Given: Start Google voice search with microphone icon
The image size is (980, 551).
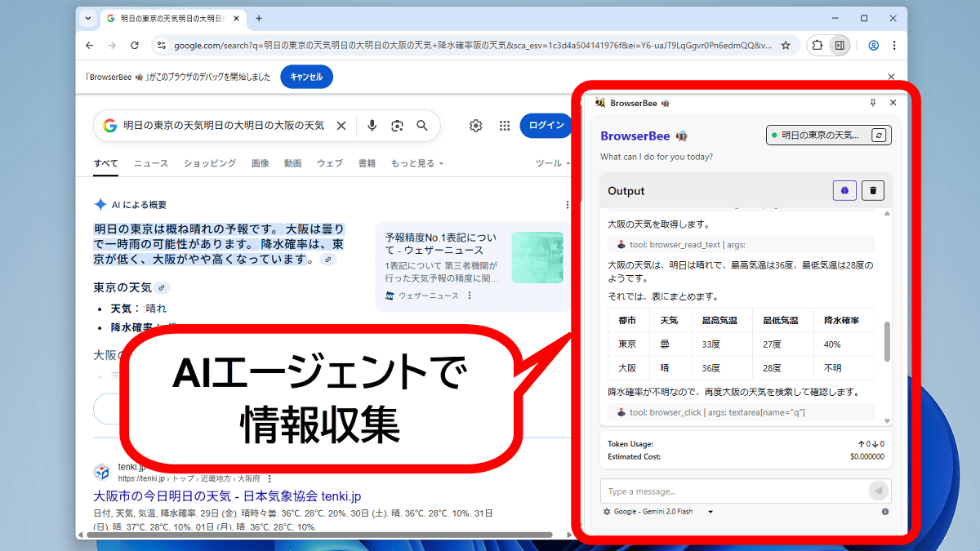Looking at the screenshot, I should click(372, 126).
